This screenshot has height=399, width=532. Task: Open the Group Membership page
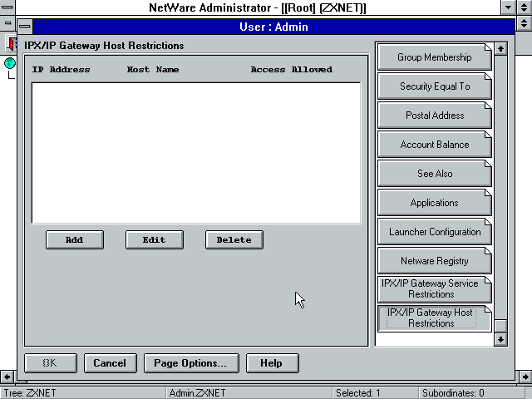tap(435, 57)
